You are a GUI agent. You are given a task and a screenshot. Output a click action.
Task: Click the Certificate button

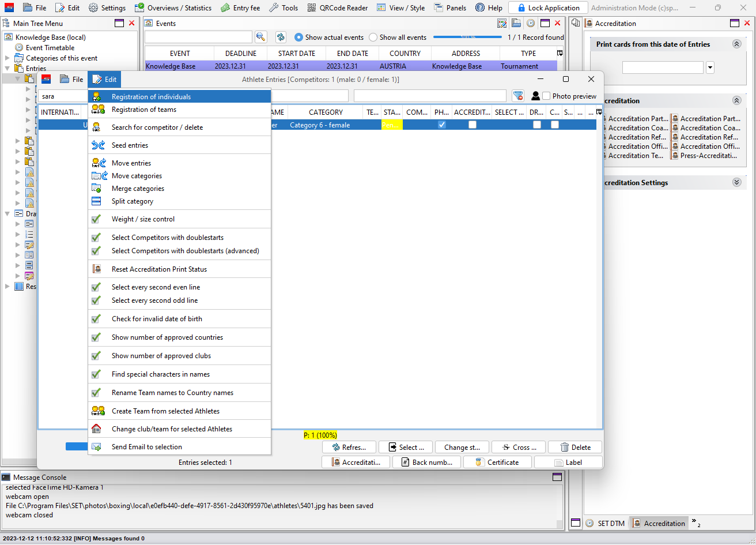click(x=497, y=463)
